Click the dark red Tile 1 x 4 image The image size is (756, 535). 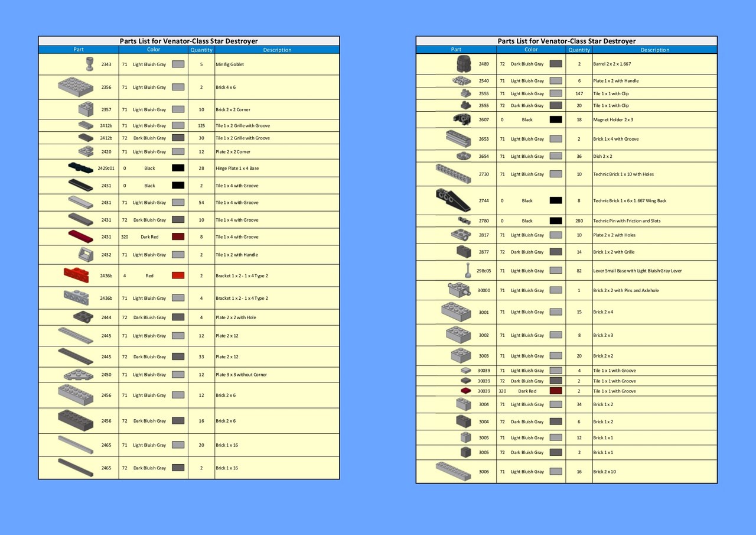[81, 236]
